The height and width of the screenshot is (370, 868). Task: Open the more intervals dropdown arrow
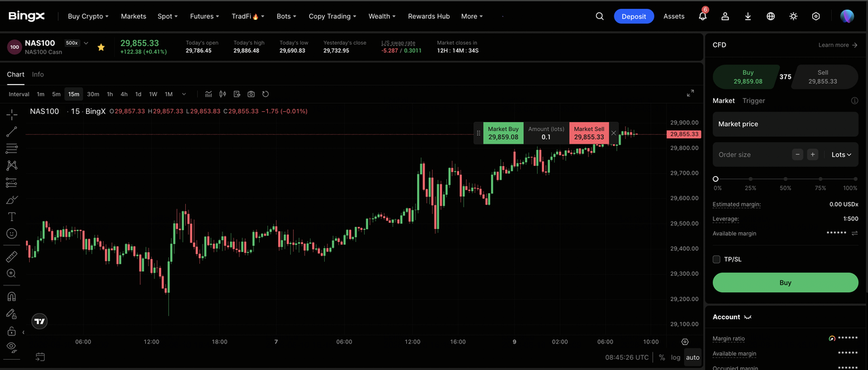pyautogui.click(x=184, y=94)
